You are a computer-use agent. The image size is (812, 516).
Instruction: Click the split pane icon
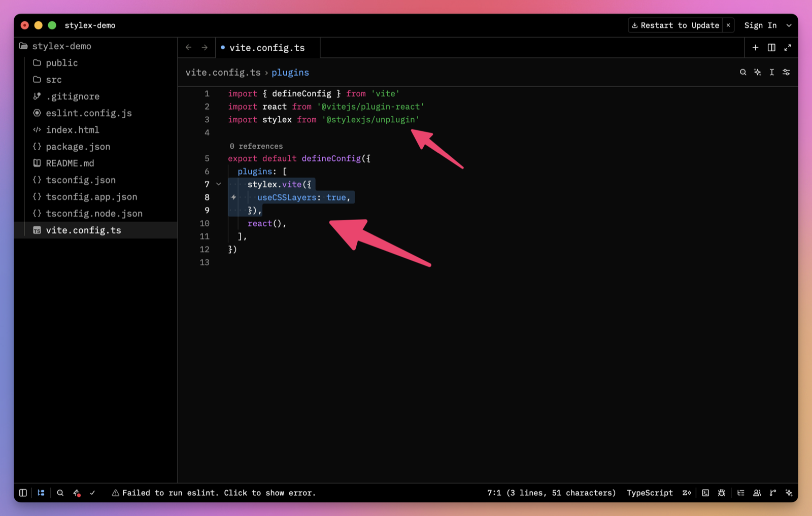pyautogui.click(x=771, y=47)
